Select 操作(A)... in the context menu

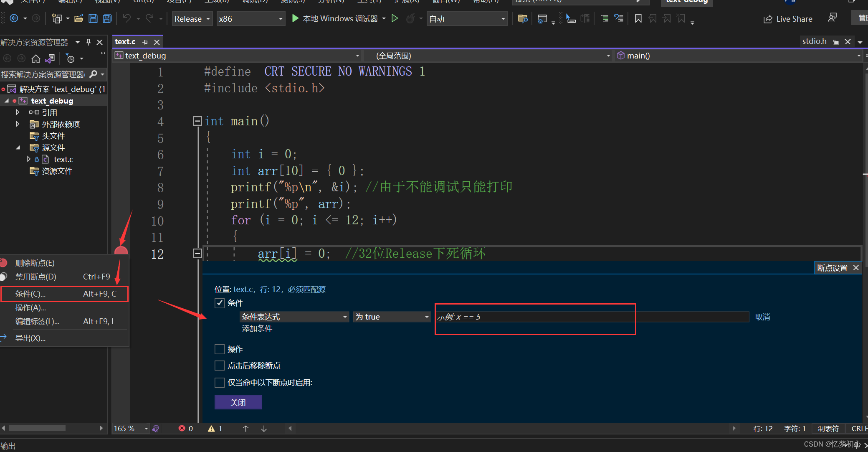coord(64,308)
